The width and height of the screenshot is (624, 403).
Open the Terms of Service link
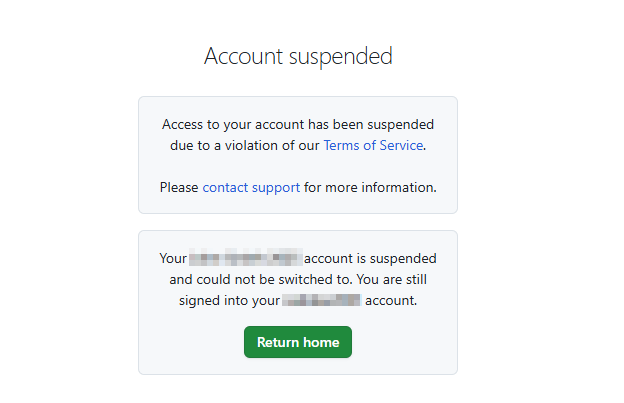pyautogui.click(x=373, y=145)
